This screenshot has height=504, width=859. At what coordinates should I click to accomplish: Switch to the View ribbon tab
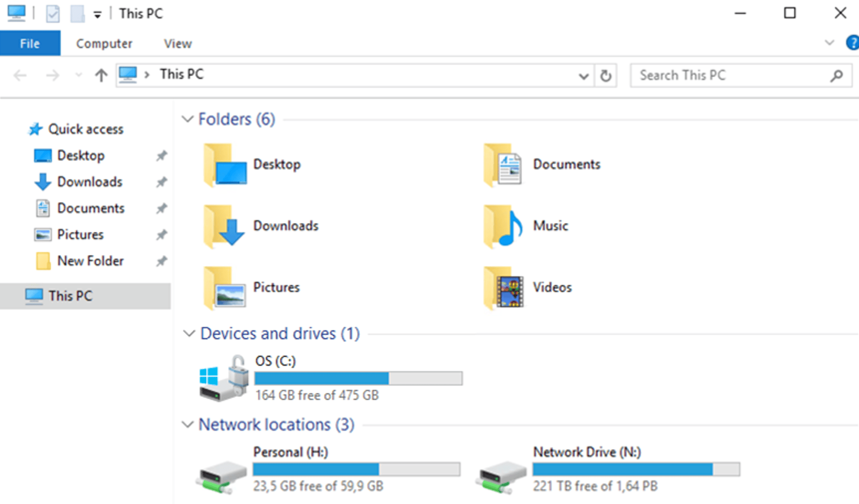178,43
